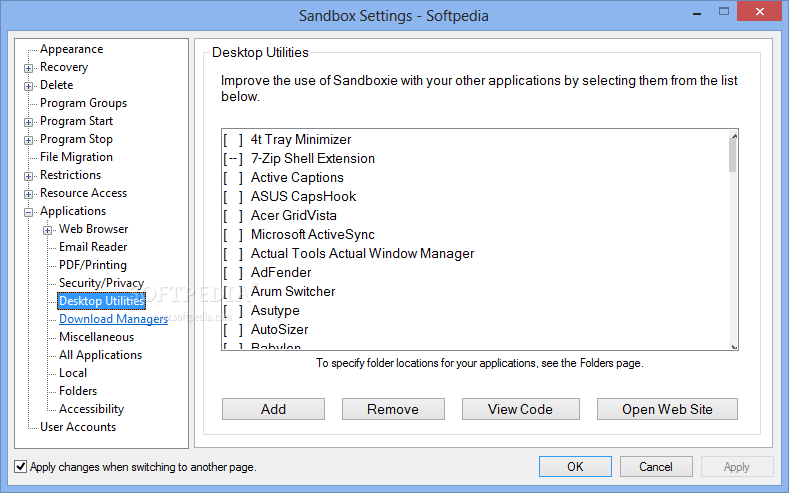Click the grayed Apply button
The height and width of the screenshot is (493, 789).
coord(737,467)
